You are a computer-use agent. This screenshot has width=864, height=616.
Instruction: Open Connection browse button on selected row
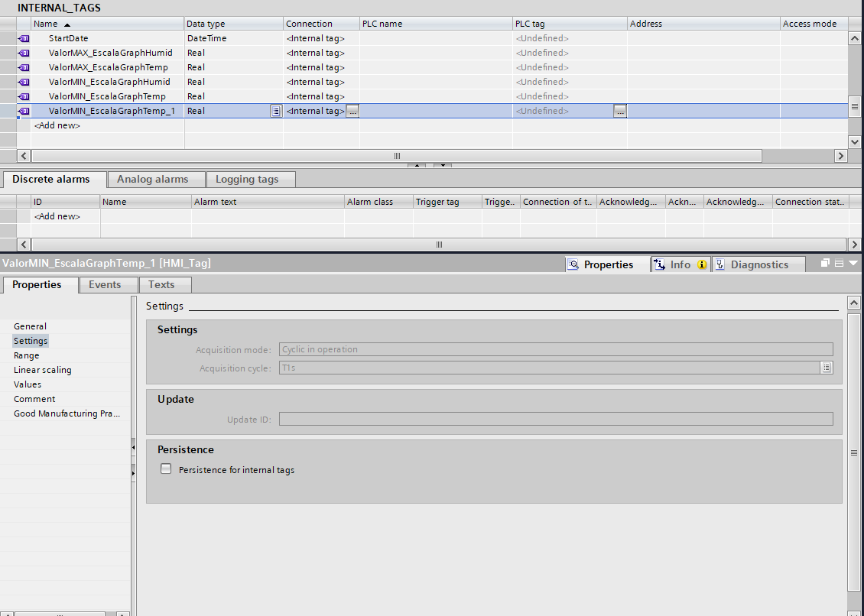(x=352, y=111)
